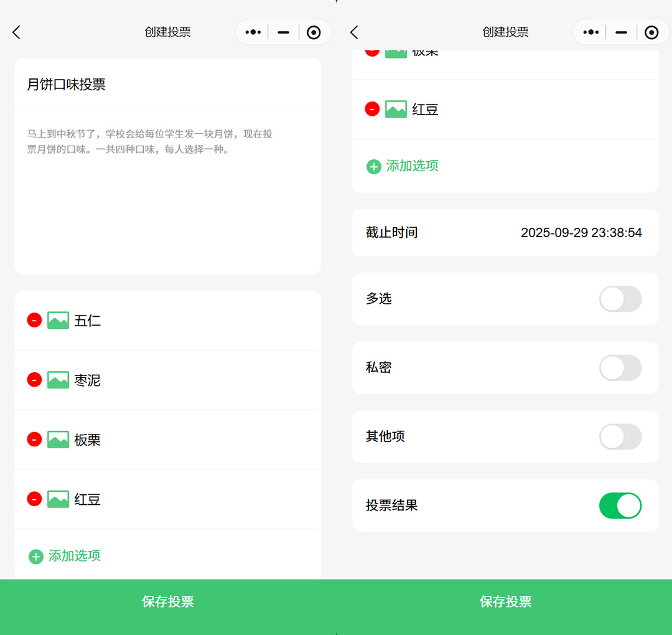Close the mini program via right screen's circle icon
The width and height of the screenshot is (672, 635).
click(651, 32)
